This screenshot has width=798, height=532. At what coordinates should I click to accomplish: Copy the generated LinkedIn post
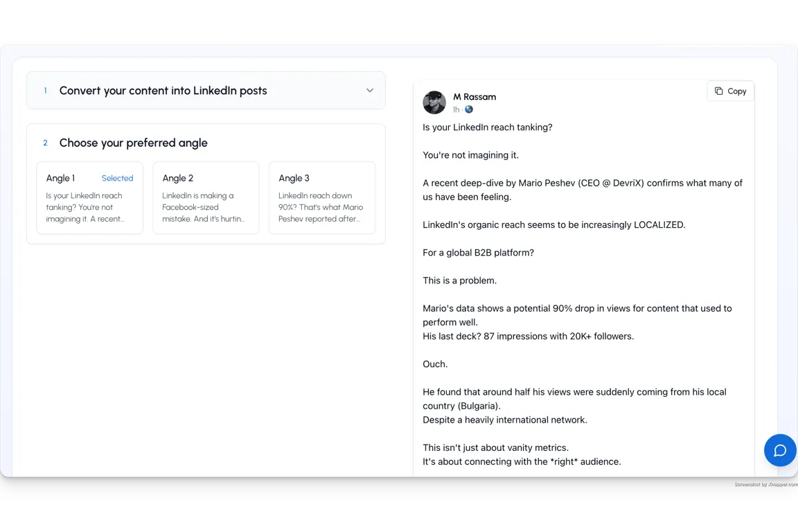pos(730,91)
